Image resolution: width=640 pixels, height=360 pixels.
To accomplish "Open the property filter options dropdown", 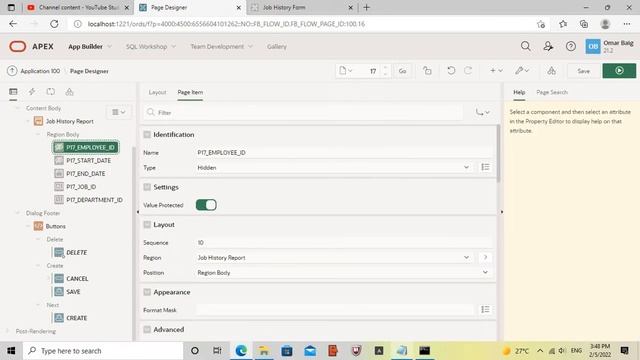I will 482,112.
